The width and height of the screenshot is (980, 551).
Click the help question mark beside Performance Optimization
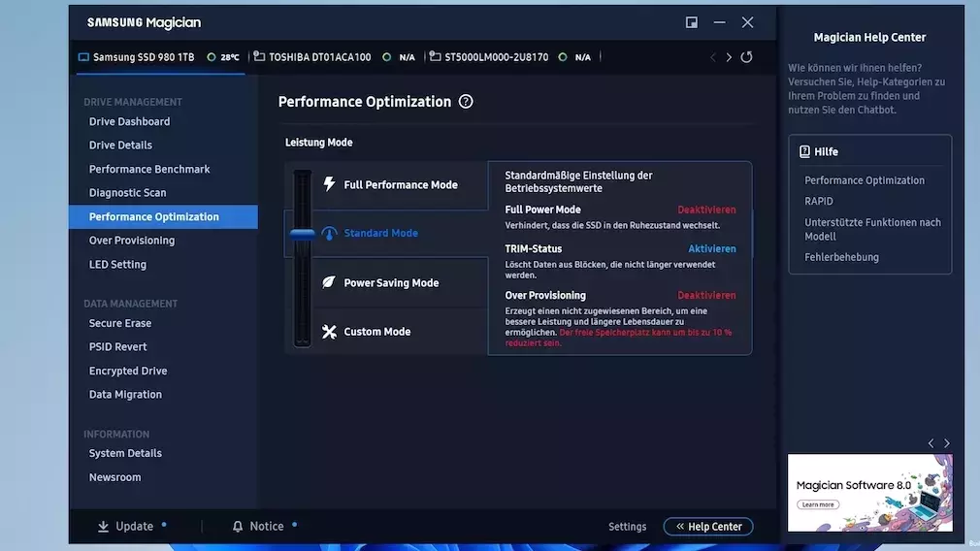click(466, 102)
